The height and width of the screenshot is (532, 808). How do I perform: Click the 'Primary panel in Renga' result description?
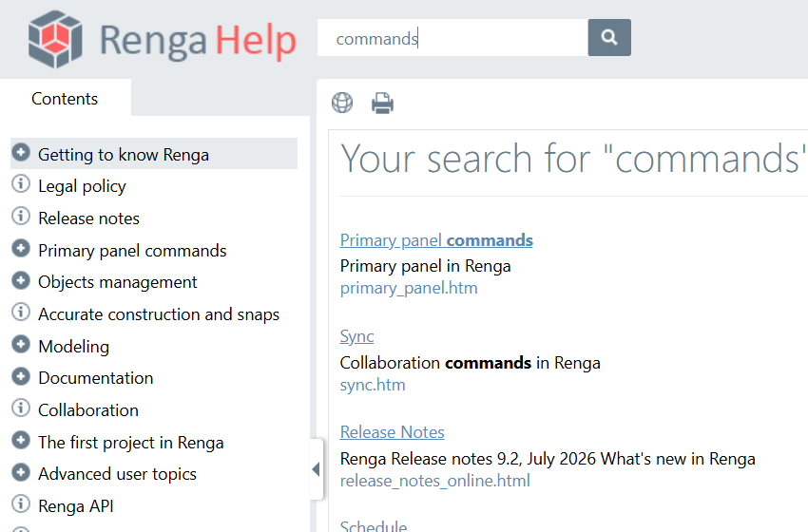pos(425,266)
